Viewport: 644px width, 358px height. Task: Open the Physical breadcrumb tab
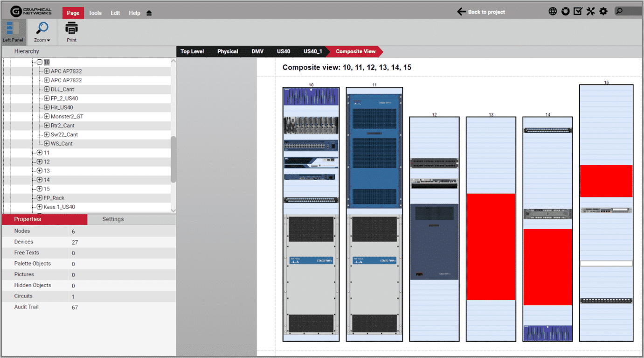tap(228, 51)
